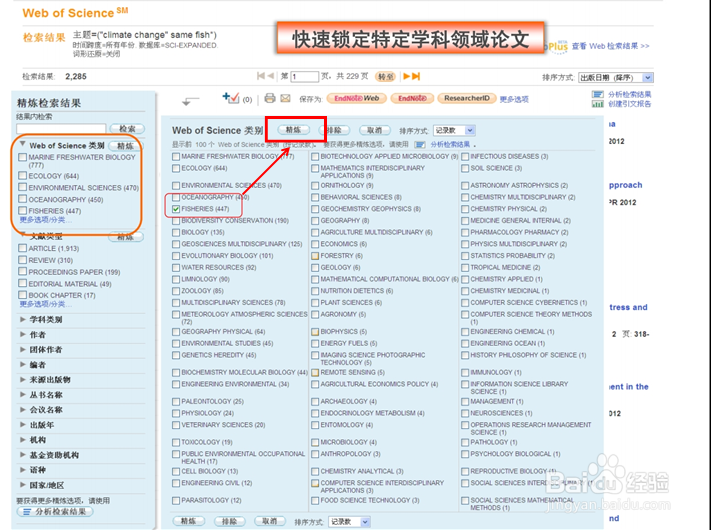Save to EndNote Web button
This screenshot has height=530, width=711.
(x=356, y=98)
